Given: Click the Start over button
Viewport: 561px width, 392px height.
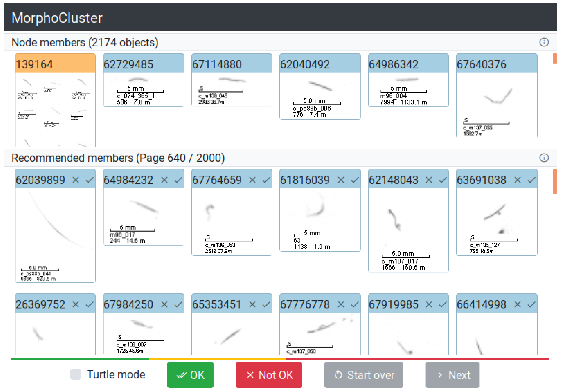Looking at the screenshot, I should click(363, 375).
